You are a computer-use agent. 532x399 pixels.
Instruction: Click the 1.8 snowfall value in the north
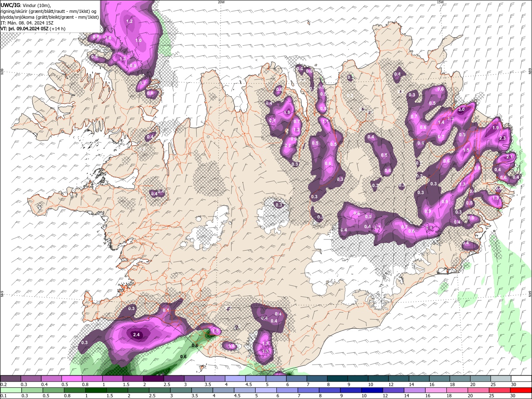pyautogui.click(x=287, y=112)
